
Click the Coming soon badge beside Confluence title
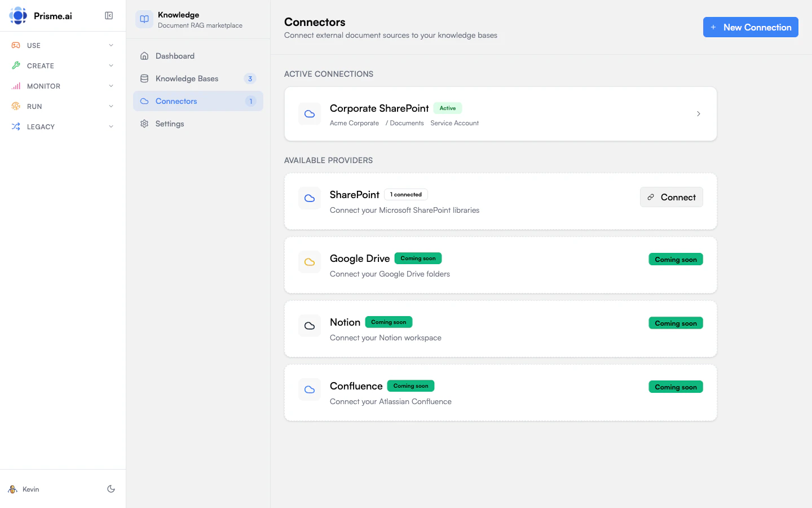[411, 386]
